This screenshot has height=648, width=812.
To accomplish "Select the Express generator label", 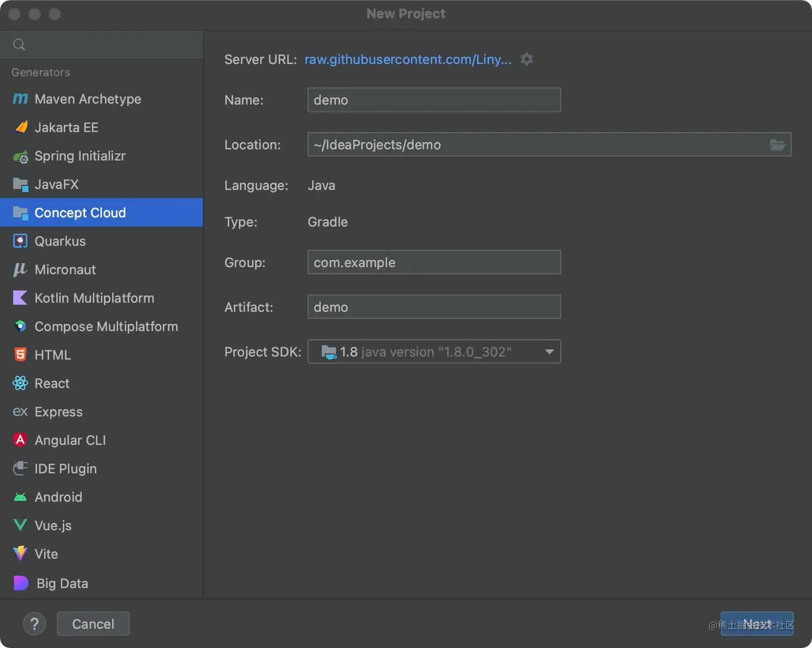I will 59,412.
